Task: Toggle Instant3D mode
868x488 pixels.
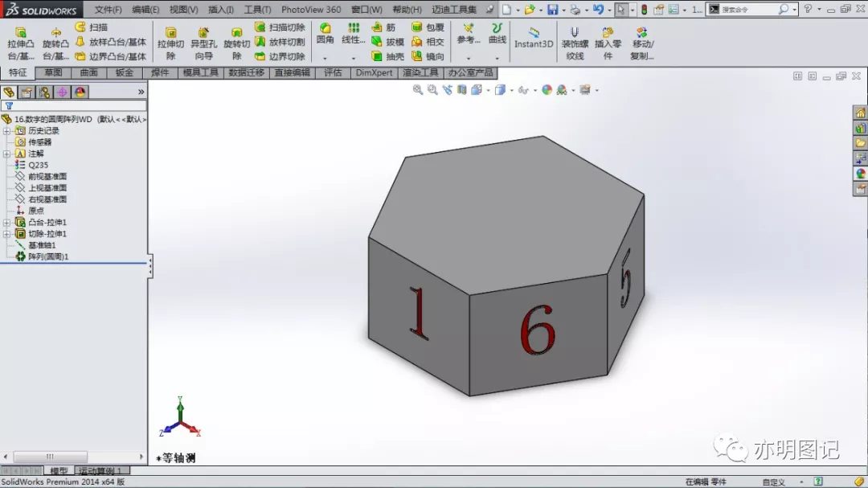Action: [x=534, y=38]
